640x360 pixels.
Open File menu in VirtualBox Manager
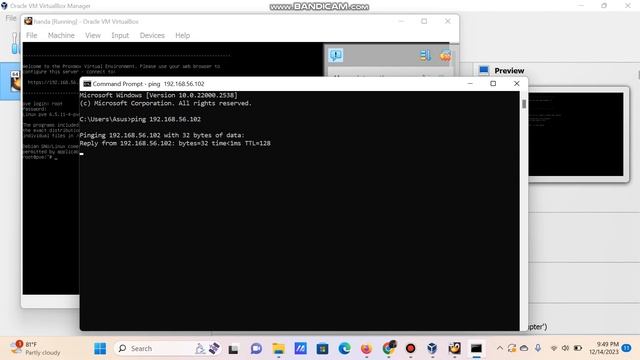[11, 18]
